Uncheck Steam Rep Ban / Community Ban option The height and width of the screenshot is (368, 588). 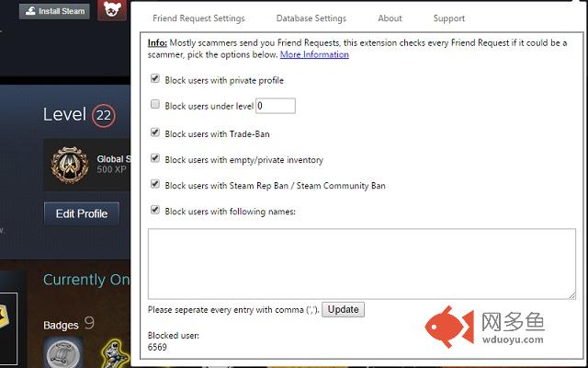pos(155,184)
